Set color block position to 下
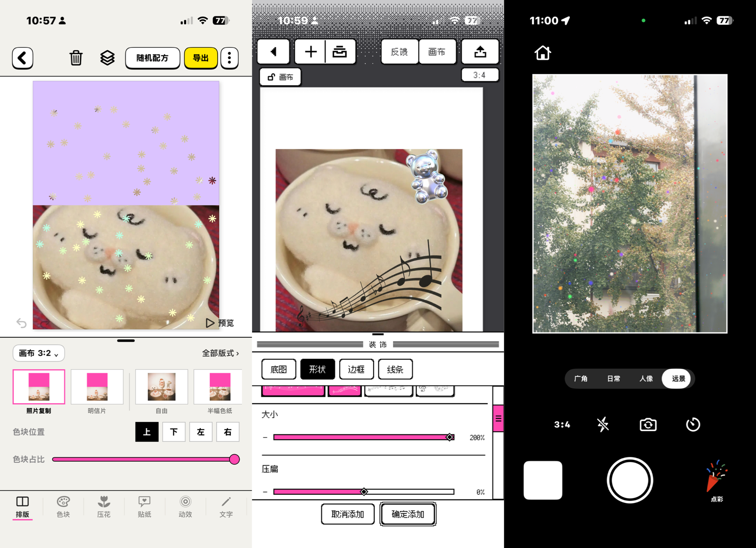 point(174,432)
